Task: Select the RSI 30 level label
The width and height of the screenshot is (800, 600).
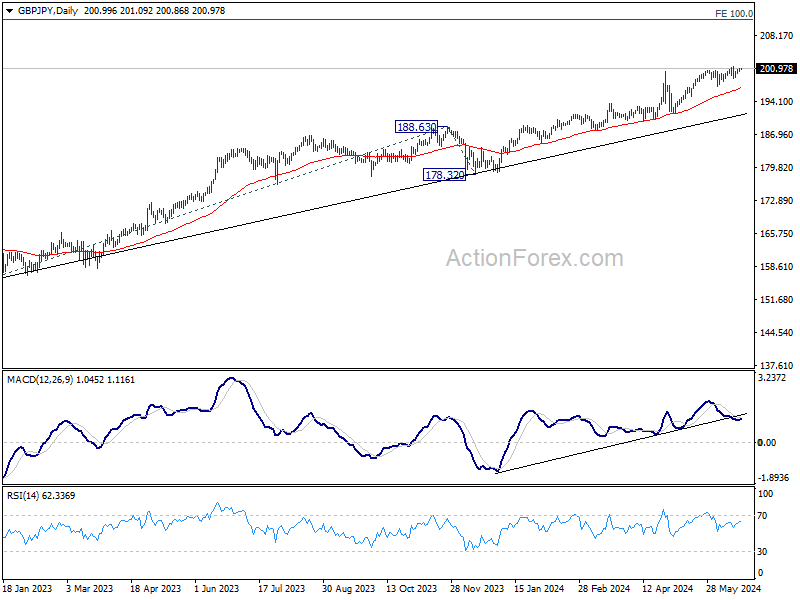Action: [x=762, y=552]
